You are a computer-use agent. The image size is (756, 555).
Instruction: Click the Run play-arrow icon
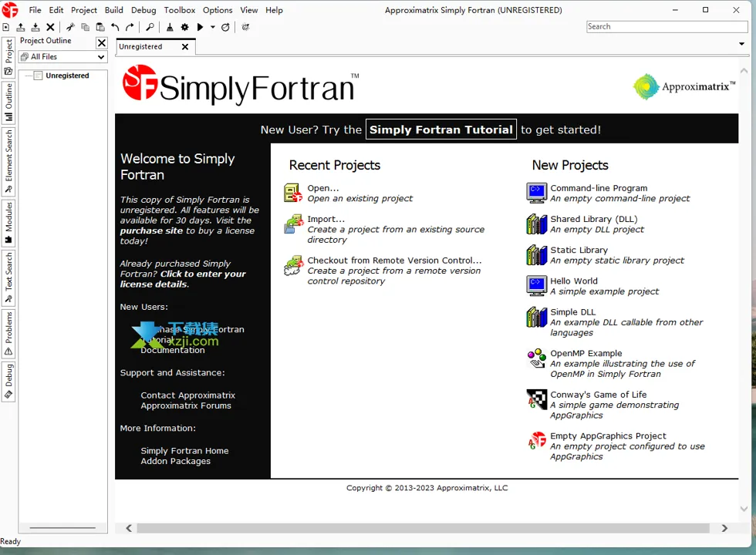200,28
